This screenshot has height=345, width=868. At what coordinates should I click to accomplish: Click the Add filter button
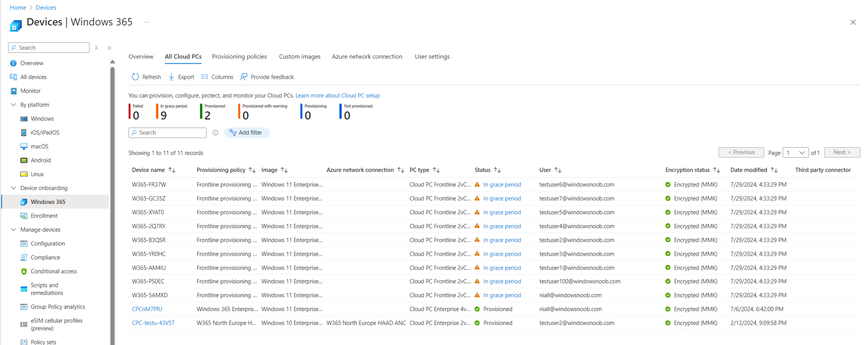(x=247, y=132)
